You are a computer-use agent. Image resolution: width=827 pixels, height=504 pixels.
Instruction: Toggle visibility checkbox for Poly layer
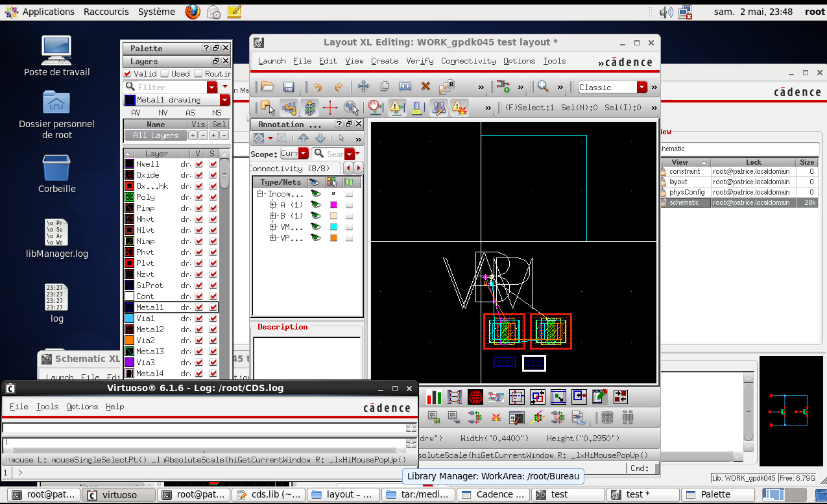point(198,197)
